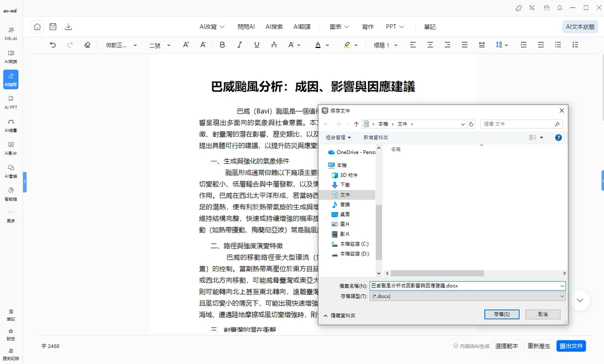Click the notification bell icon
The image size is (604, 364).
pos(559,8)
